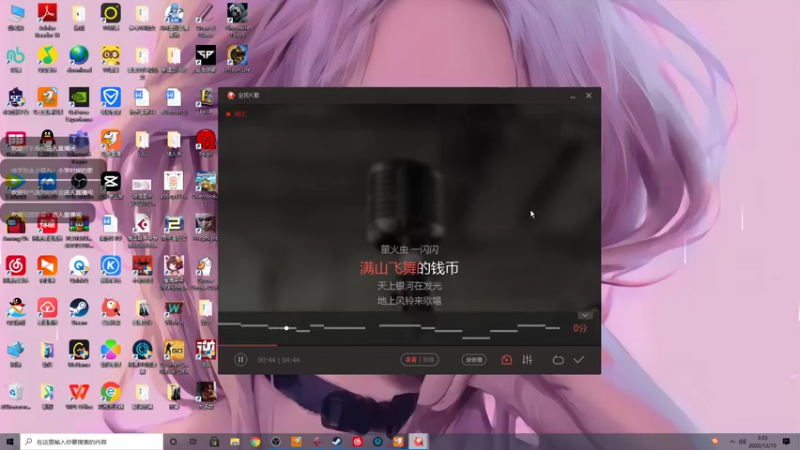
Task: Click the taskbar search box
Action: (x=92, y=441)
